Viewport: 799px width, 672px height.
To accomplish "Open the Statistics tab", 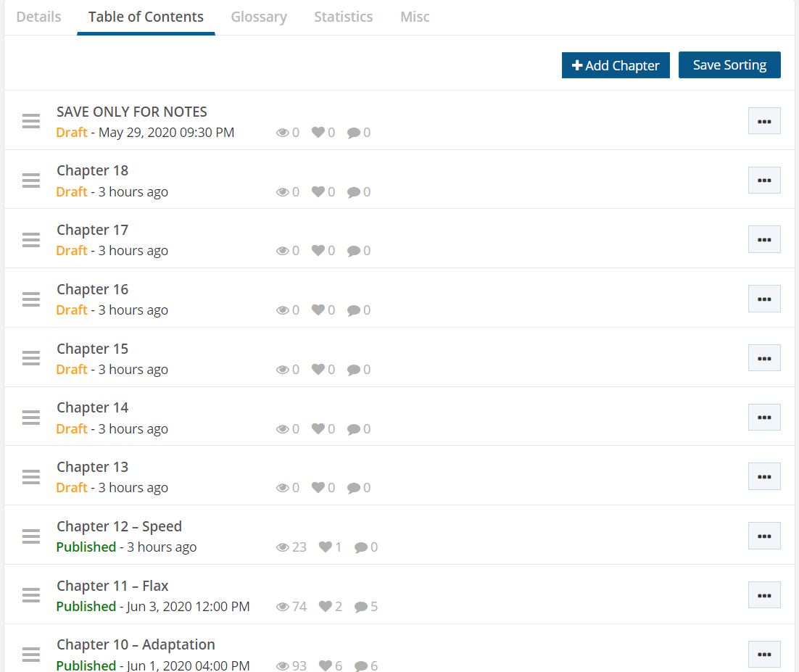I will (343, 17).
